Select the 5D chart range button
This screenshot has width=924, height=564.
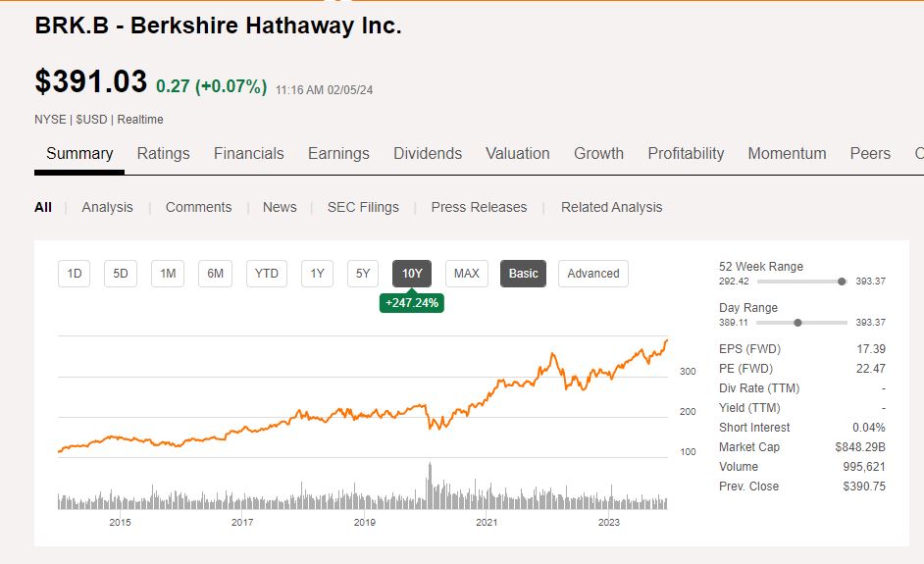click(x=121, y=274)
